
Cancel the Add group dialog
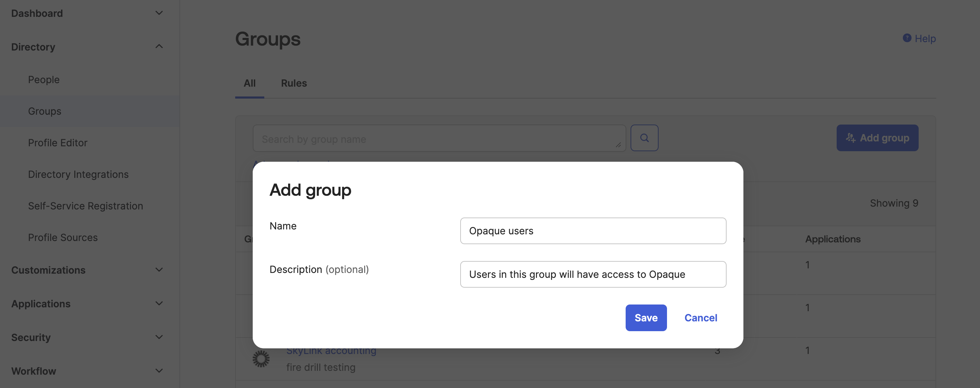point(700,317)
